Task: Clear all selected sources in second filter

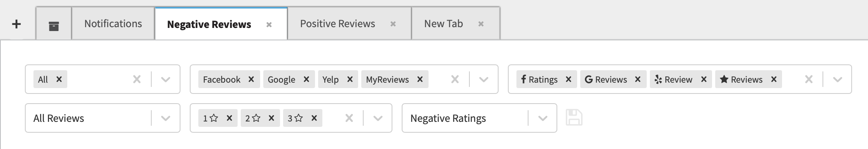Action: tap(455, 79)
